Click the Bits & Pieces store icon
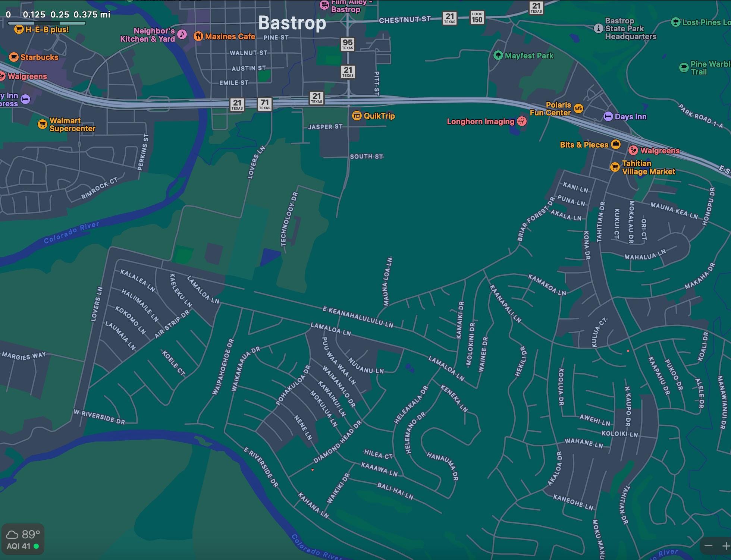This screenshot has height=560, width=731. (616, 144)
